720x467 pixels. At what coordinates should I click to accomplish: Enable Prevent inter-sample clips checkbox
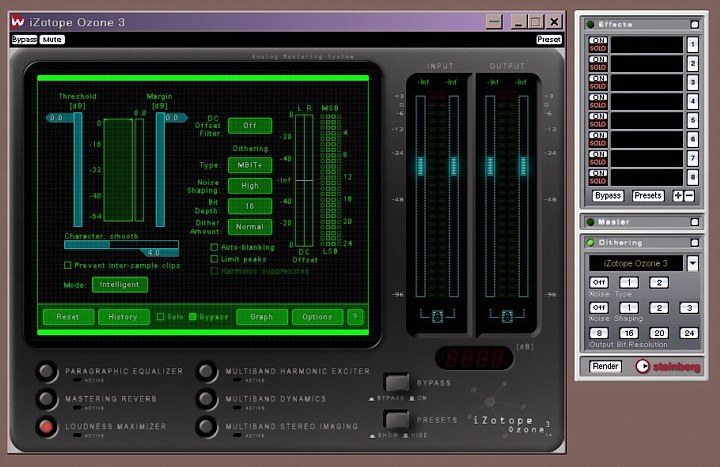point(68,265)
